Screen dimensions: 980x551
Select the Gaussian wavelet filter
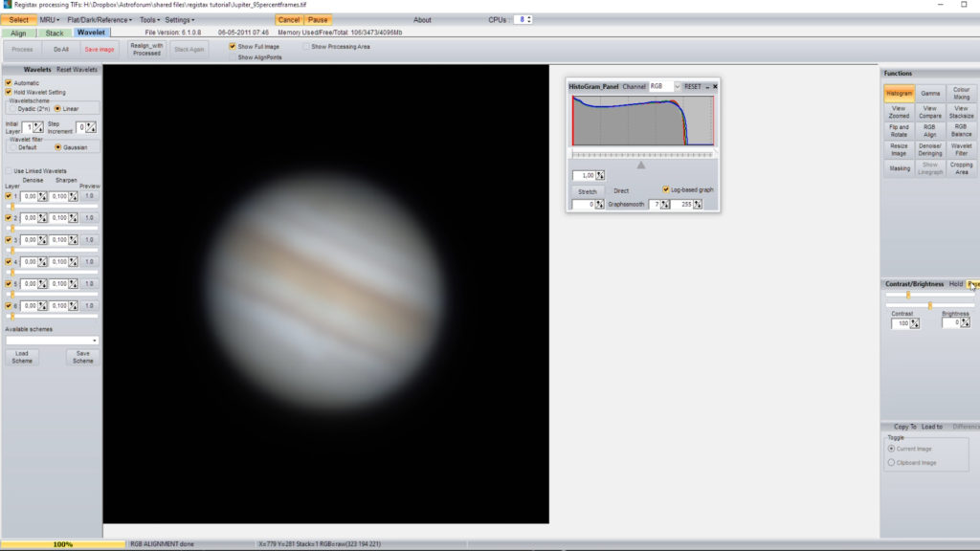57,147
